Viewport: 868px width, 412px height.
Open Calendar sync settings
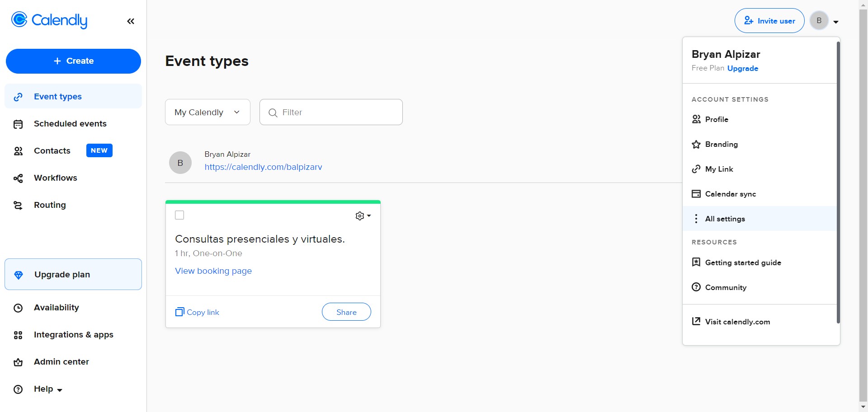730,193
